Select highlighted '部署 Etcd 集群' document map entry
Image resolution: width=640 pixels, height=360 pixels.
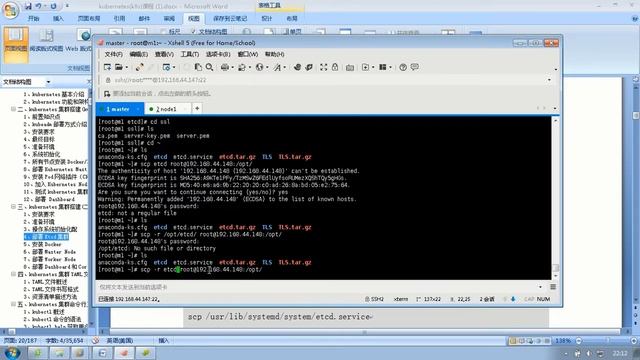[46, 237]
